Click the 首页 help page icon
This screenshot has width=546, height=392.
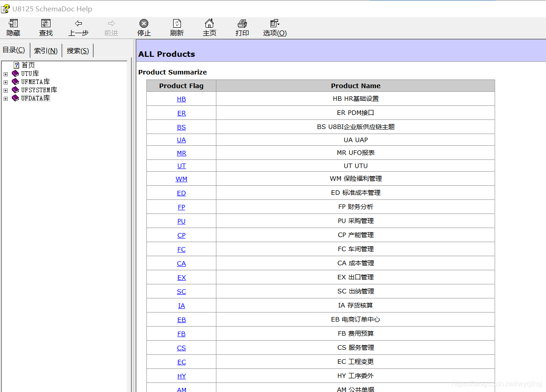tap(16, 65)
